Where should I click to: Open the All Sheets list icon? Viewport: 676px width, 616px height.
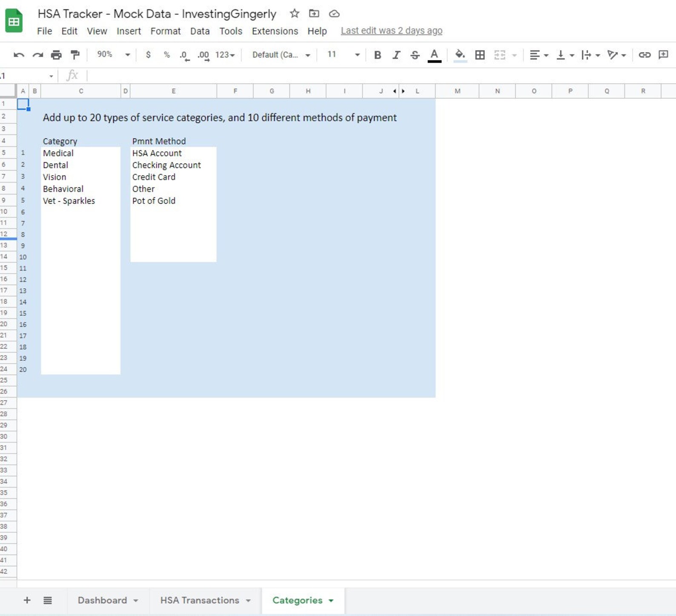tap(48, 600)
